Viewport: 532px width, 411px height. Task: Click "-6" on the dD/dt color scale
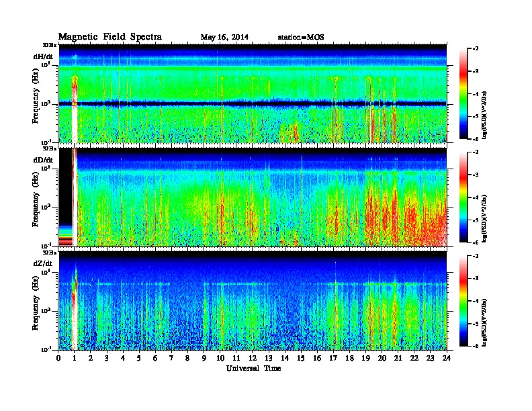476,242
